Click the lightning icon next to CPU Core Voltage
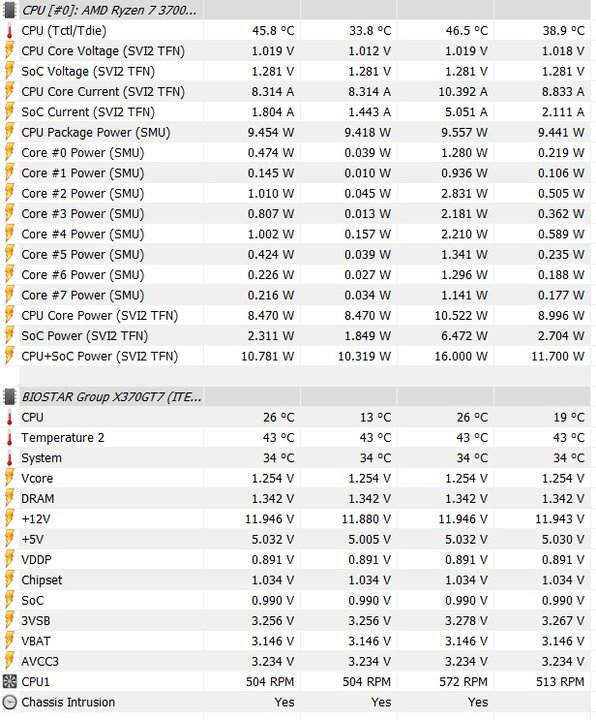The width and height of the screenshot is (596, 720). click(x=9, y=51)
